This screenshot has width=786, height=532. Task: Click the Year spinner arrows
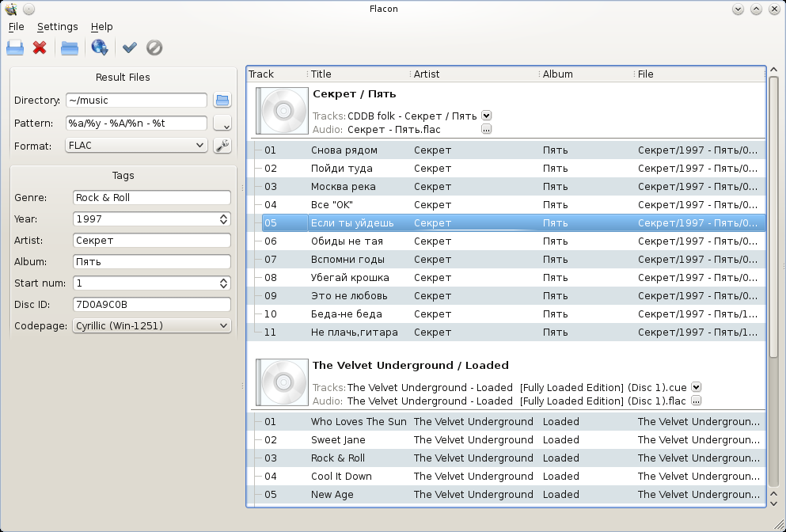(x=223, y=219)
